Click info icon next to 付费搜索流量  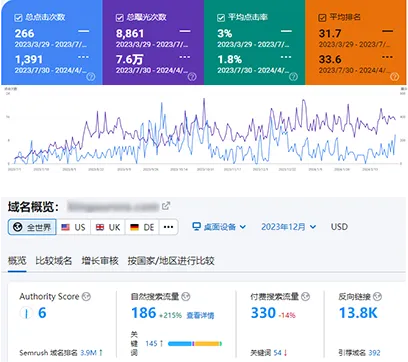coord(305,297)
